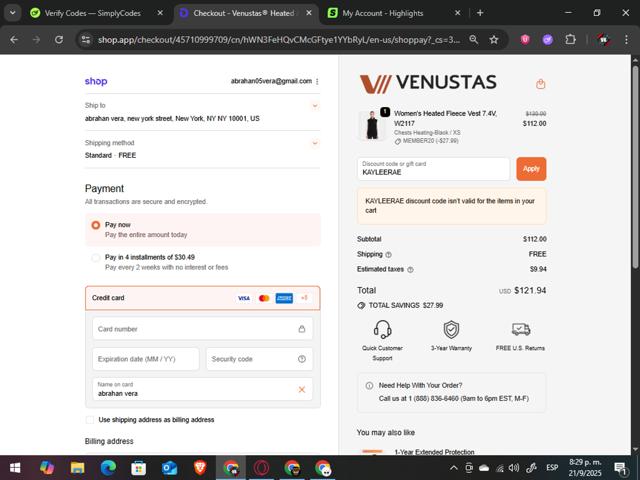Open the purple round extension icon

click(547, 40)
